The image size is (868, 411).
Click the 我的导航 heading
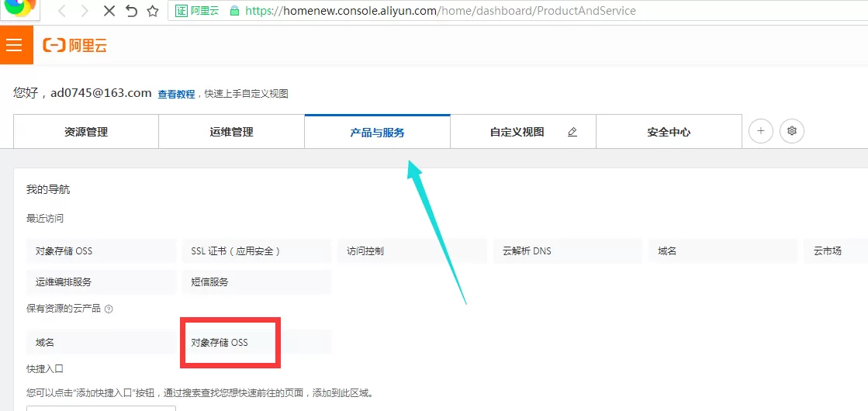[48, 190]
